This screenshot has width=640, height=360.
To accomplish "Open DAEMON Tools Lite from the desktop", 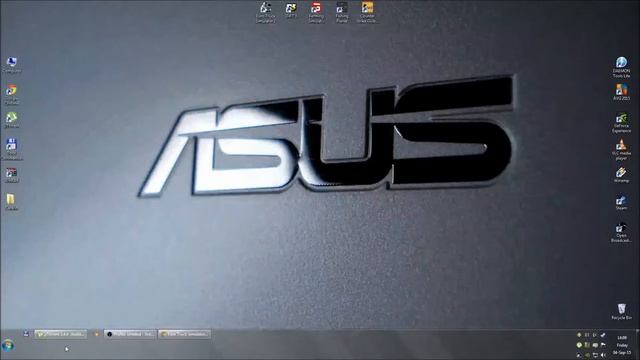I will point(621,67).
